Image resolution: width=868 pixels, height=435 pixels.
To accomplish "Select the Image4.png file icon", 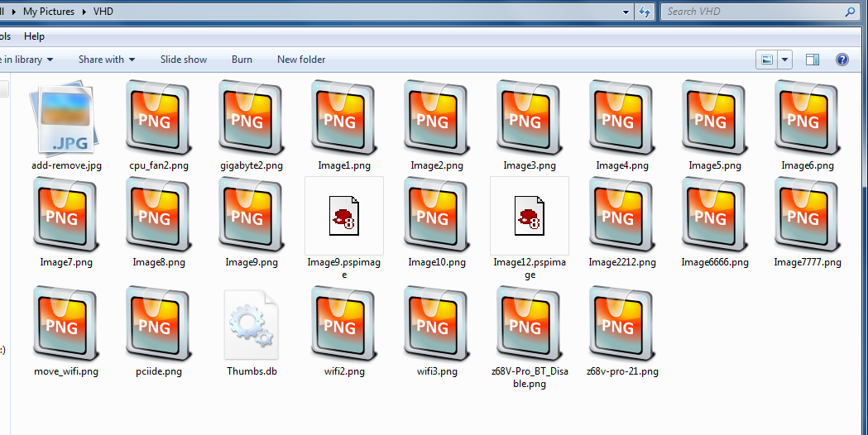I will (x=622, y=118).
